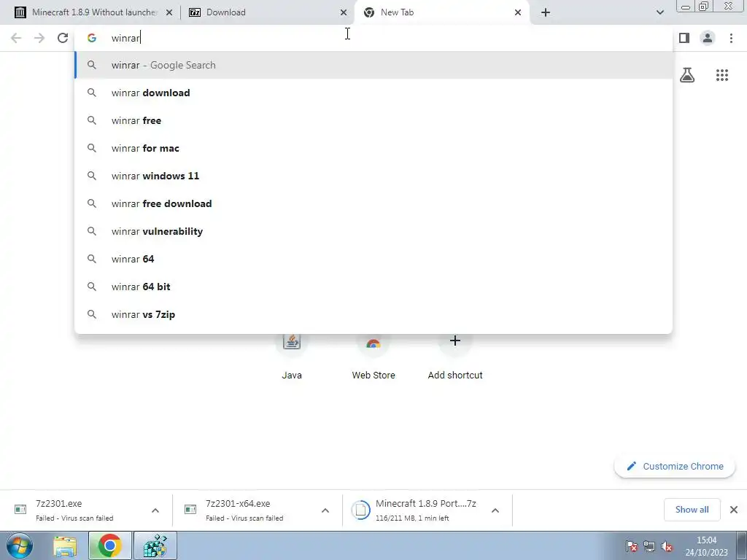Open the user profile avatar
The image size is (747, 560).
(708, 38)
